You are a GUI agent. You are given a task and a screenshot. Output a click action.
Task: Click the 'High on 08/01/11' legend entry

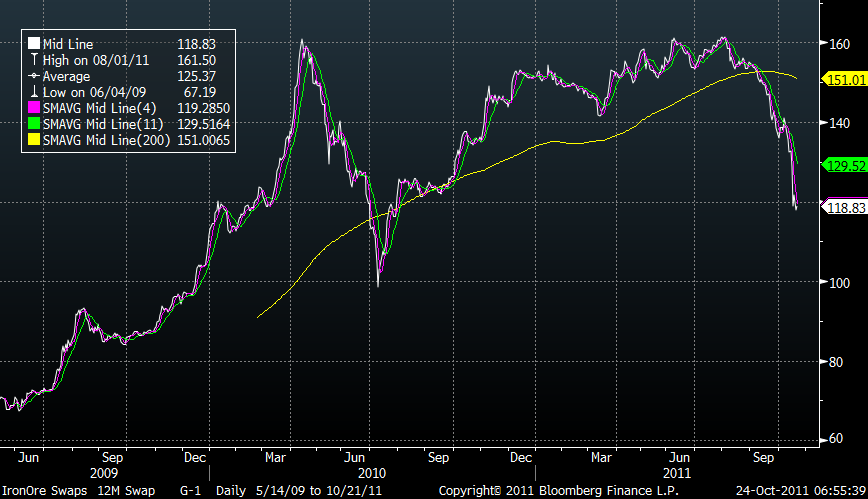pos(87,60)
